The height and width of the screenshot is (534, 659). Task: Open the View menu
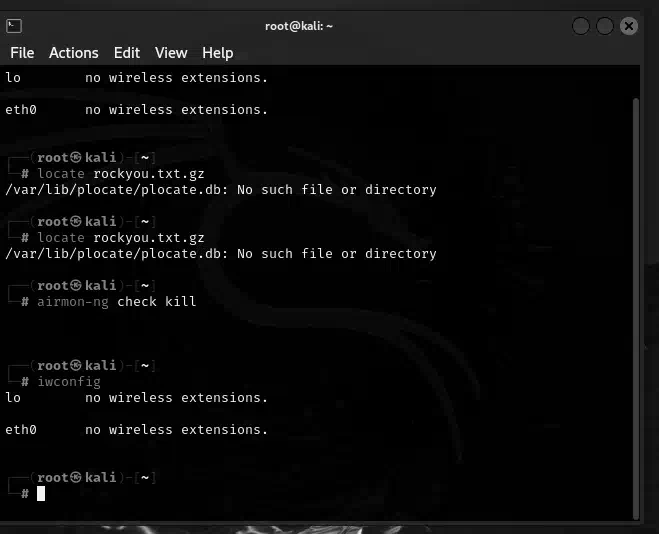(171, 53)
